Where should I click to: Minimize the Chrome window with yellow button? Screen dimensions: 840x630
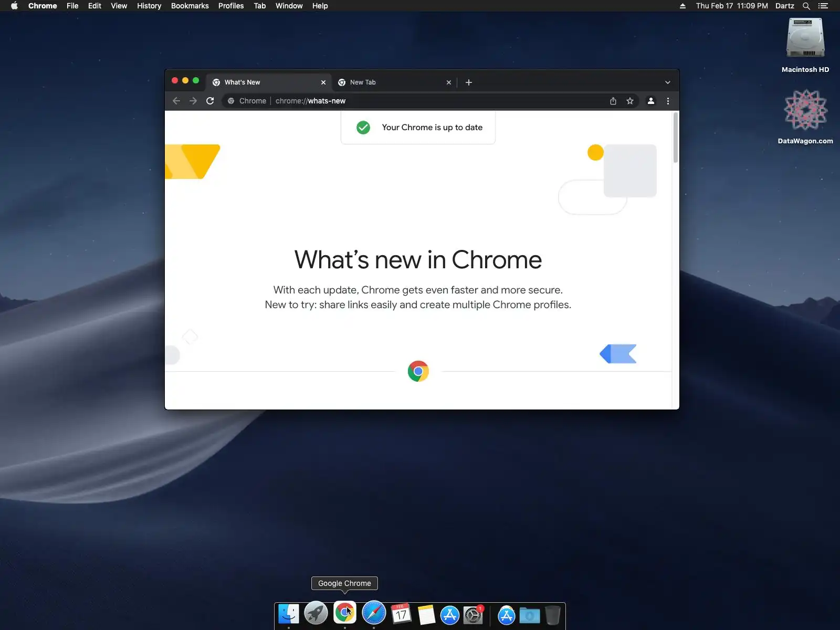[x=185, y=80]
